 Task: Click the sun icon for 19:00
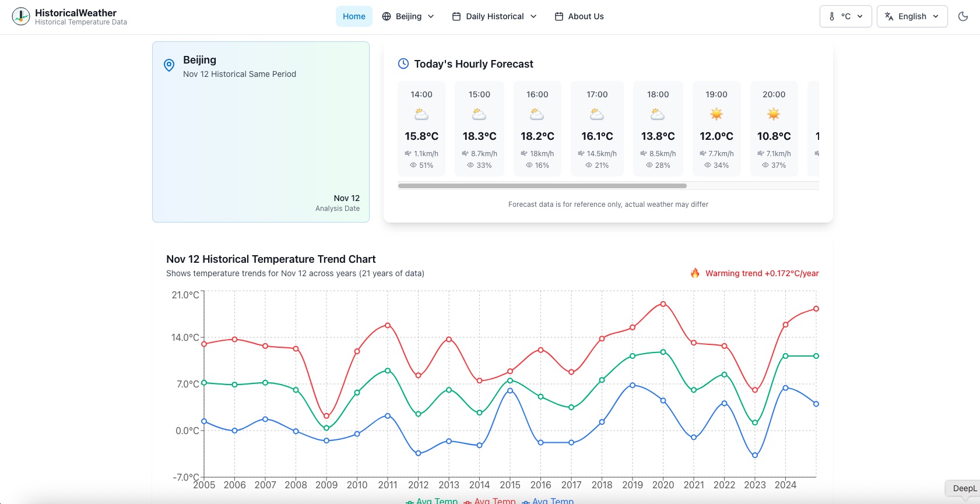tap(716, 114)
